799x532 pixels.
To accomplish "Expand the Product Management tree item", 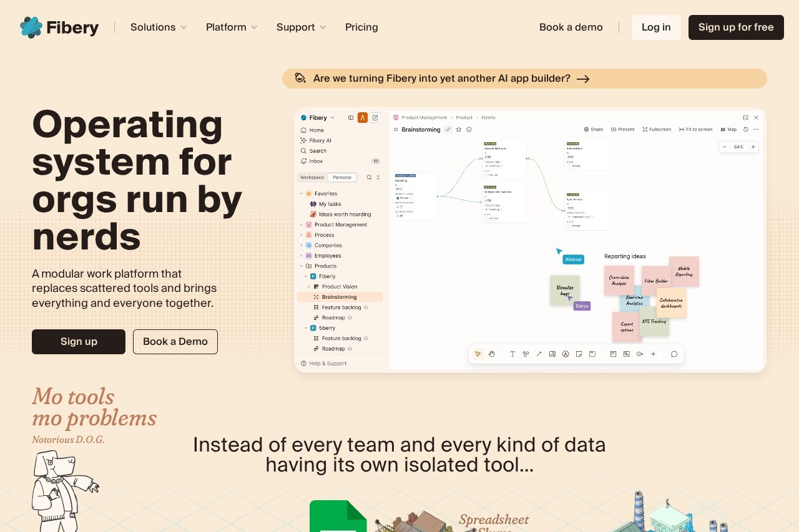I will click(301, 225).
